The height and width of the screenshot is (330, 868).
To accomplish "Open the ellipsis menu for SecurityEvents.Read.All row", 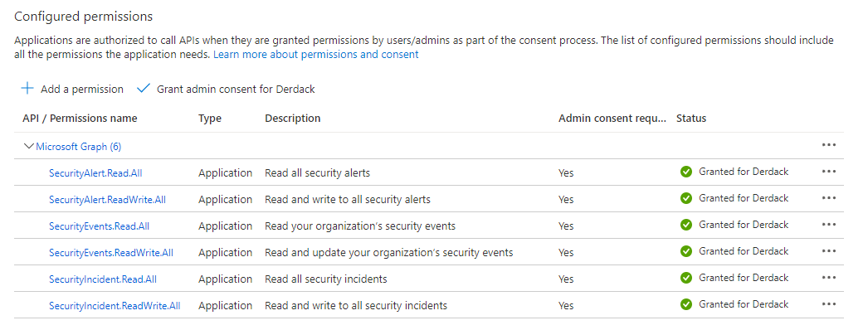I will (x=829, y=225).
